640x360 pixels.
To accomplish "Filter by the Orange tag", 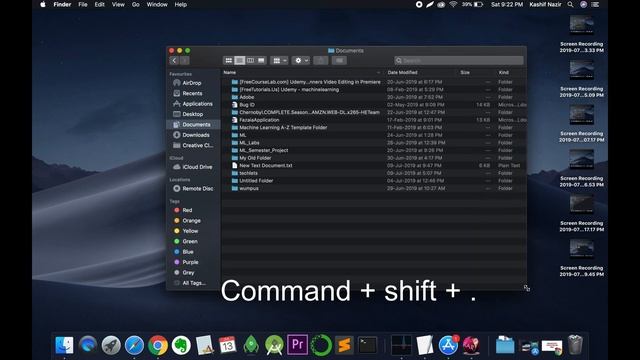I will point(191,221).
